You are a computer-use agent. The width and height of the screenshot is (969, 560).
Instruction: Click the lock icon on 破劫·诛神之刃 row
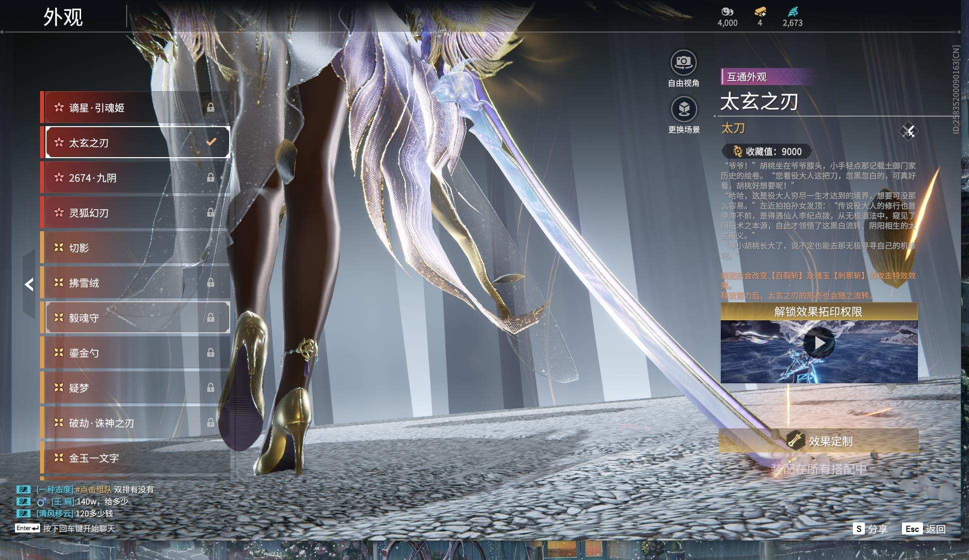(211, 422)
